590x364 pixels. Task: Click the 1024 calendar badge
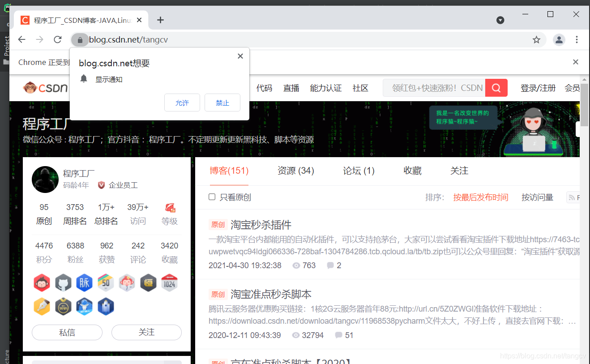170,283
